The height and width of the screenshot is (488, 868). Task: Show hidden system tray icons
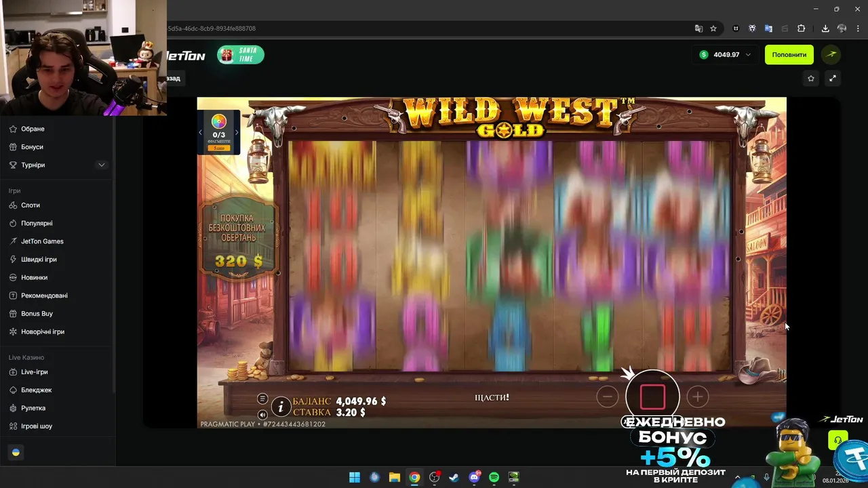(737, 477)
